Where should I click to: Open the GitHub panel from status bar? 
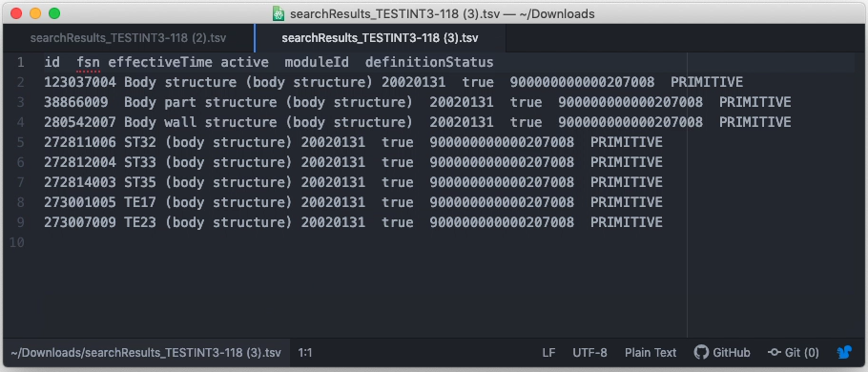(x=722, y=353)
